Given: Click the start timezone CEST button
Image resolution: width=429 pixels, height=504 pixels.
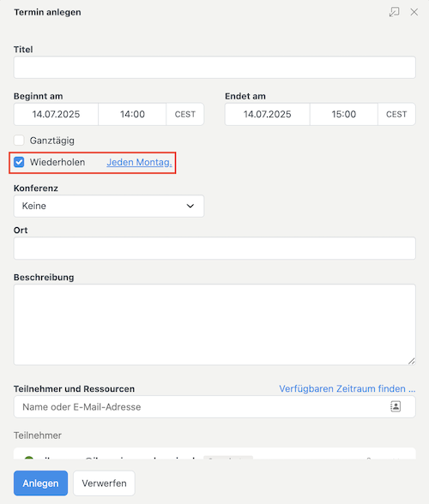Looking at the screenshot, I should click(185, 114).
